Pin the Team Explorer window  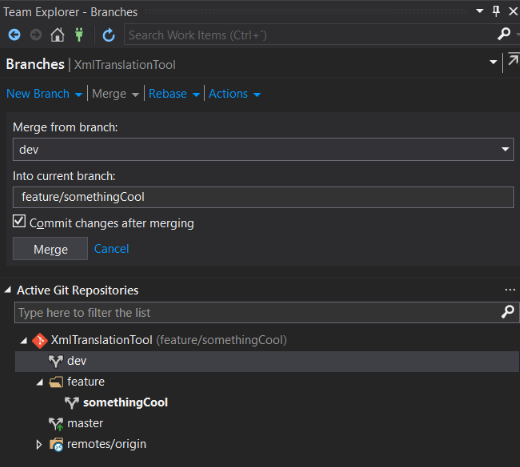pos(496,12)
